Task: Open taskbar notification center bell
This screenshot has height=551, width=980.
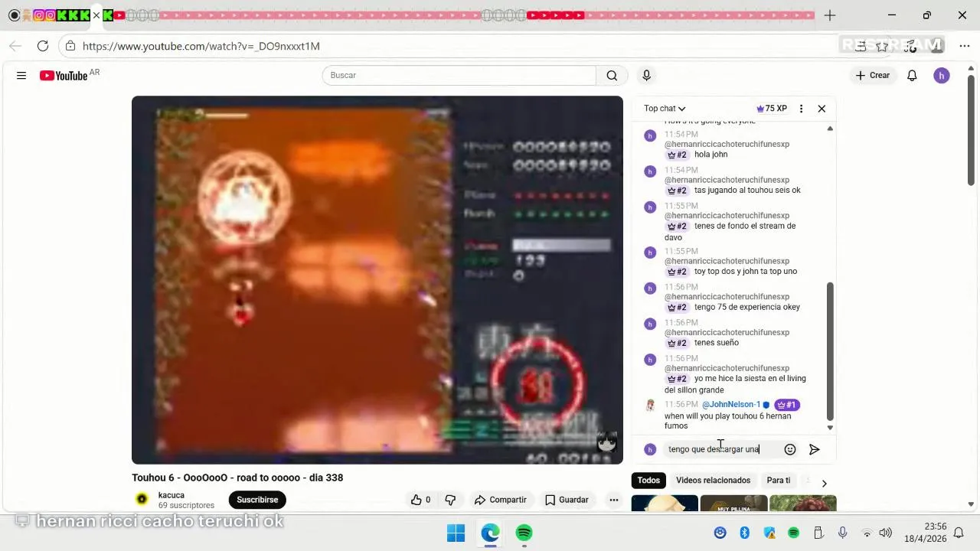Action: (x=959, y=533)
